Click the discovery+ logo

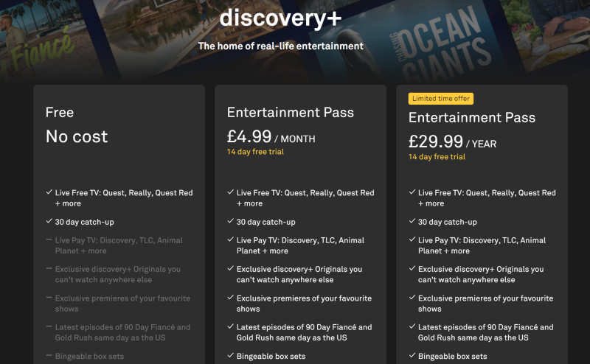pos(280,18)
